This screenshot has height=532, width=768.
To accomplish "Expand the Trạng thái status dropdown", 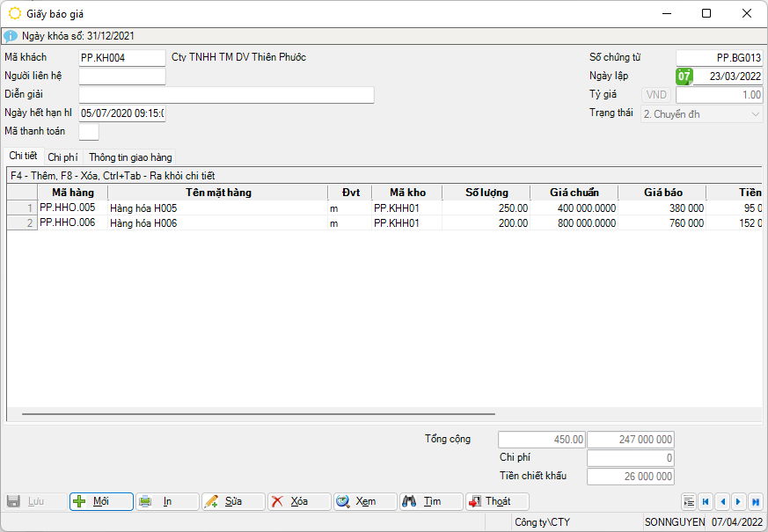I will (x=756, y=114).
